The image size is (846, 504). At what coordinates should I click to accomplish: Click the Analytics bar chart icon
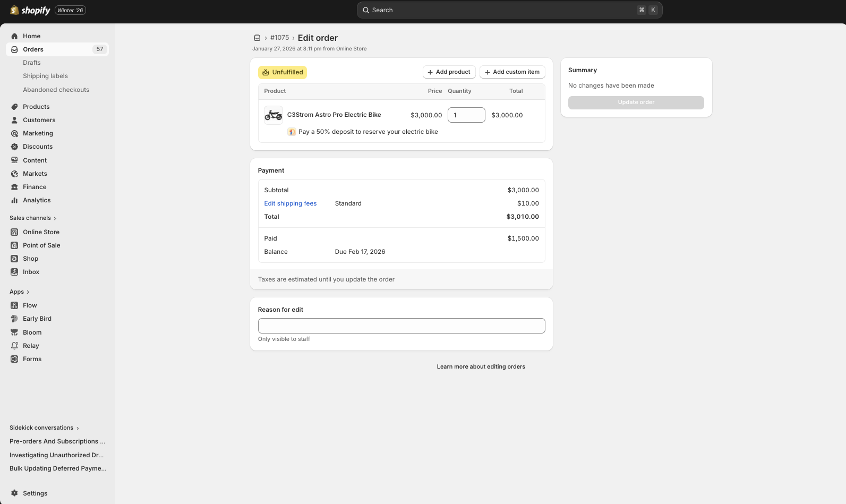pyautogui.click(x=14, y=200)
